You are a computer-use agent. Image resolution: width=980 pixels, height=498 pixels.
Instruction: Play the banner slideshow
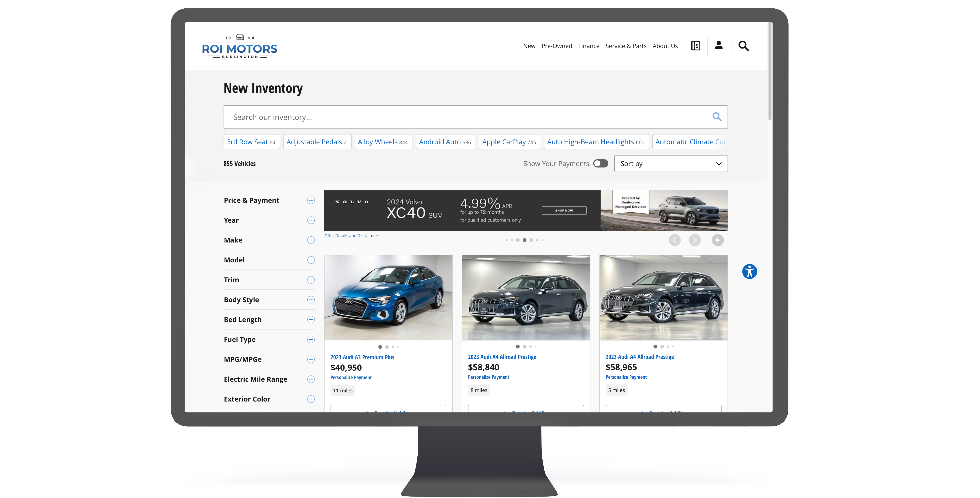(718, 240)
